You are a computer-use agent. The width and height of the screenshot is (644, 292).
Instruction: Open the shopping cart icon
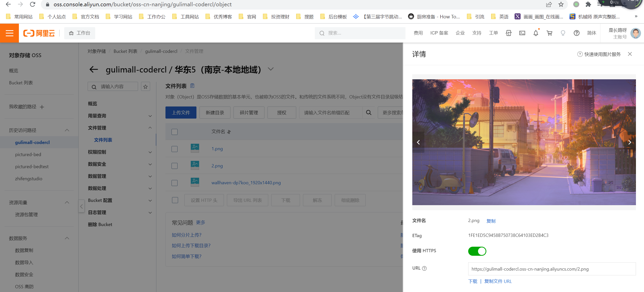(549, 33)
